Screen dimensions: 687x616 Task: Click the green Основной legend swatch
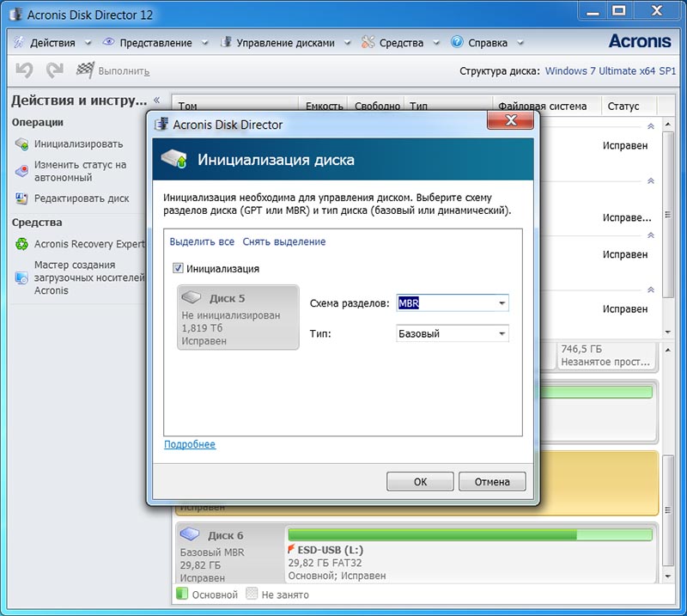click(181, 594)
